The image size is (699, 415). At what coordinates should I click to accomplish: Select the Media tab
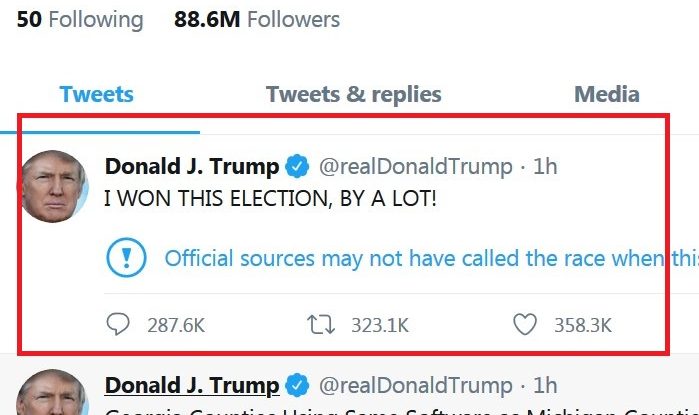[x=606, y=95]
